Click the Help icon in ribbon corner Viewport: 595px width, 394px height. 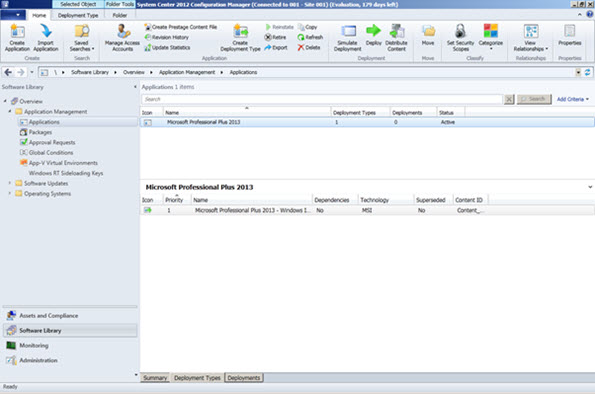tap(590, 14)
